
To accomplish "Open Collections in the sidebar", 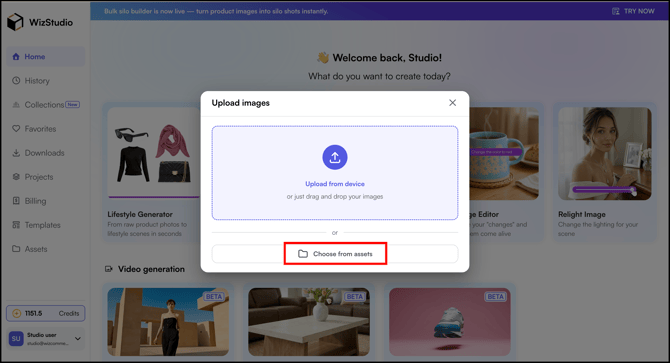I will [x=46, y=105].
